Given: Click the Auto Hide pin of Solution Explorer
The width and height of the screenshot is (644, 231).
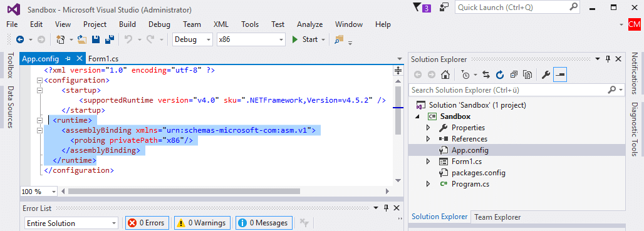Looking at the screenshot, I should pyautogui.click(x=608, y=59).
